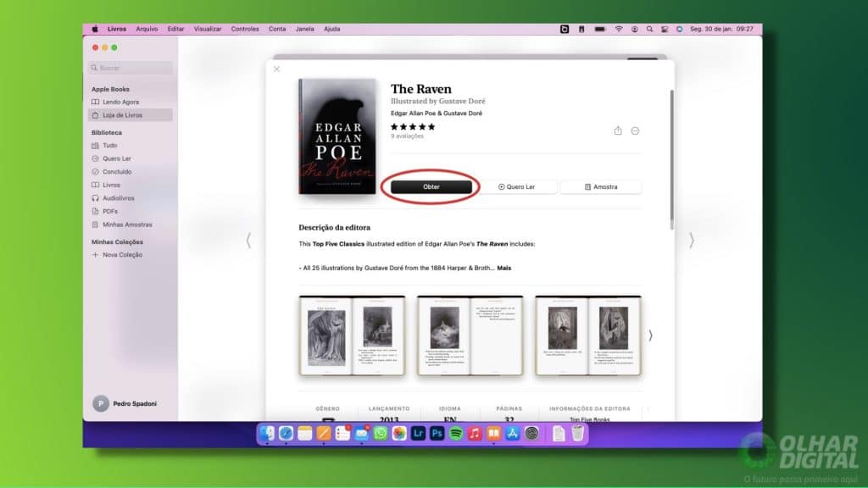
Task: Open Notes from the Dock
Action: (x=305, y=434)
